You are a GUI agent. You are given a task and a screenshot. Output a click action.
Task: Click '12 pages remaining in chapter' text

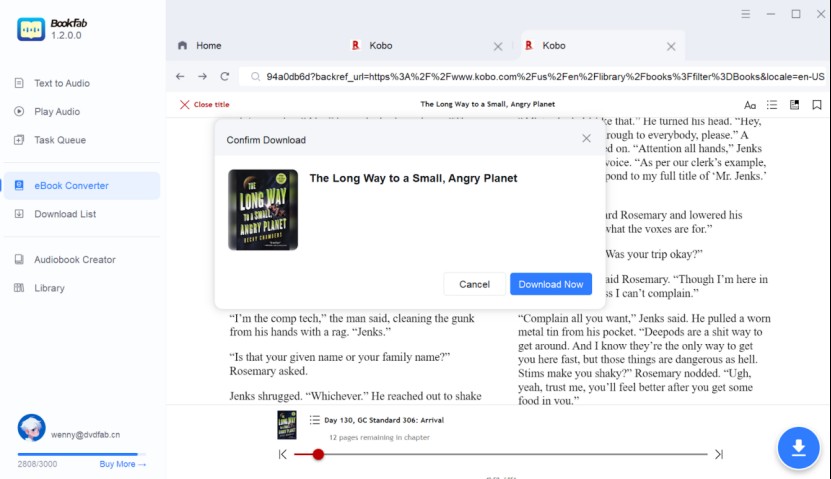tap(379, 438)
